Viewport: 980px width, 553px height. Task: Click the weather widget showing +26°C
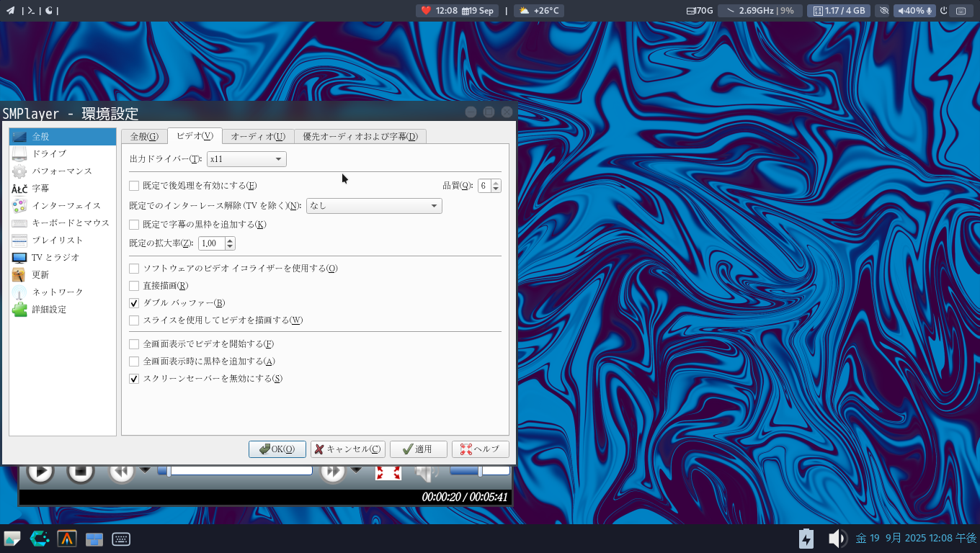click(539, 11)
